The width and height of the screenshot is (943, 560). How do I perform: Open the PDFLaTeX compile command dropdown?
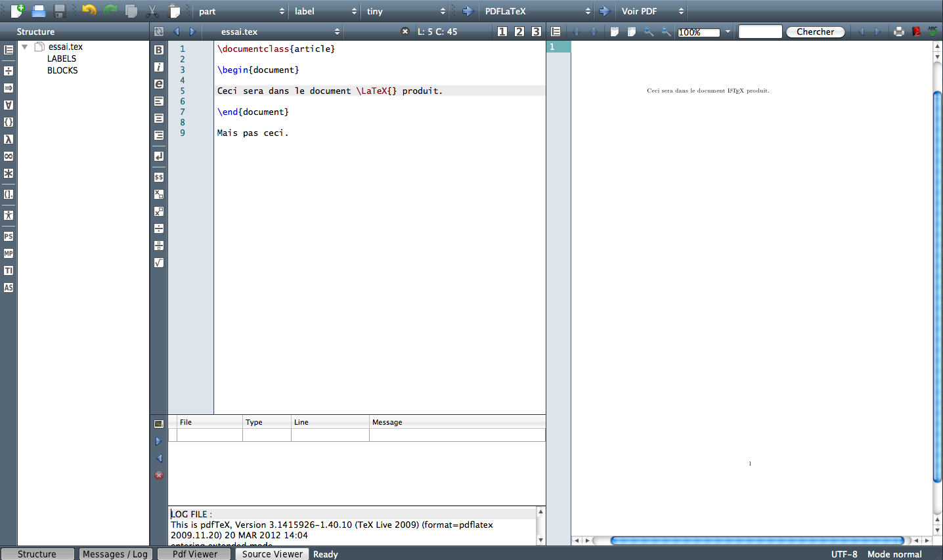537,11
